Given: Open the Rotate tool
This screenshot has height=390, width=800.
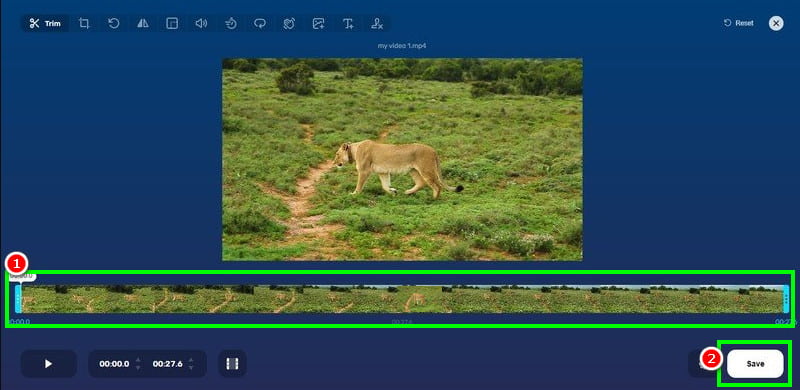Looking at the screenshot, I should pos(114,23).
